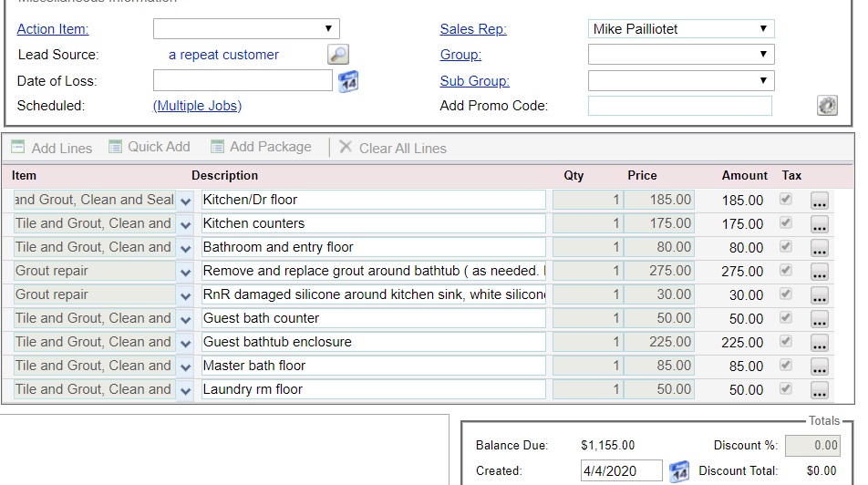Click the ellipsis button for Laundry rm floor

[819, 390]
